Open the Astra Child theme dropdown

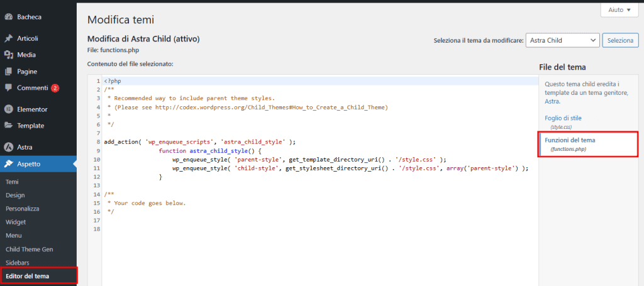click(x=562, y=41)
